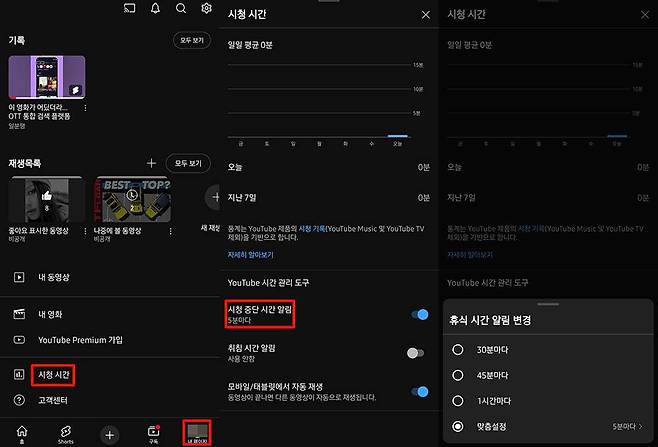The image size is (658, 447).
Task: Go to Home tab in bottom bar
Action: point(22,434)
